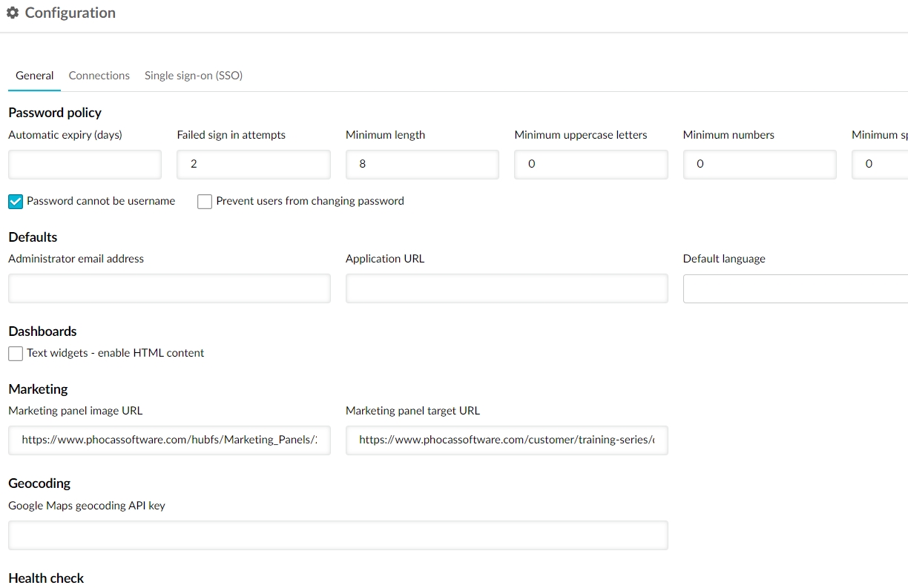Viewport: 908px width, 588px height.
Task: Enable Prevent users from changing password
Action: click(205, 202)
